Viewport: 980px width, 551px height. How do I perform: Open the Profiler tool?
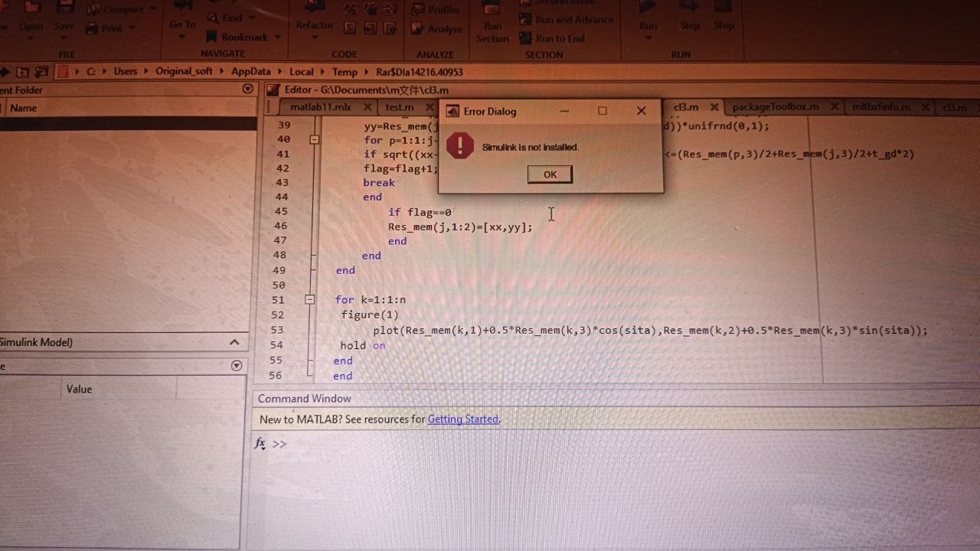tap(436, 10)
